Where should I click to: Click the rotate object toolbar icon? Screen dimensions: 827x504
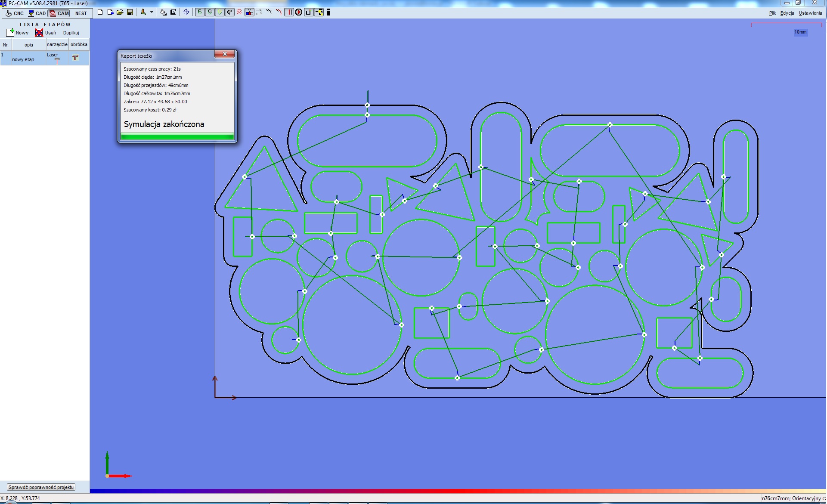(x=163, y=12)
